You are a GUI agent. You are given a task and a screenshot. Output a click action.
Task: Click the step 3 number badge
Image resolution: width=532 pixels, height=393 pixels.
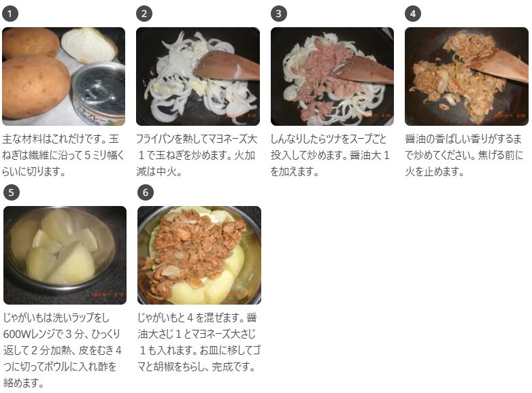pyautogui.click(x=278, y=14)
